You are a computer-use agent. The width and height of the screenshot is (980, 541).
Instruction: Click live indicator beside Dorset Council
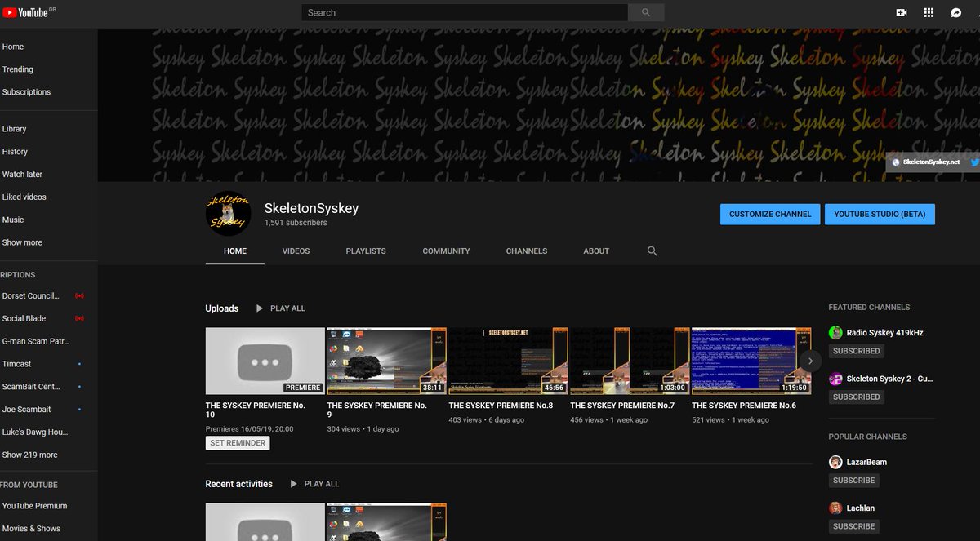[x=79, y=295]
